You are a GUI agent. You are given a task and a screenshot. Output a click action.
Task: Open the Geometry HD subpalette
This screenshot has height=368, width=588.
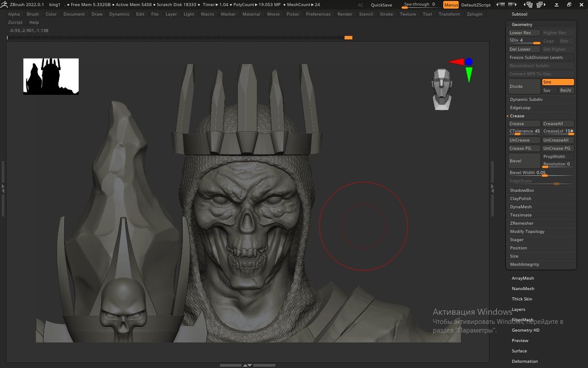[526, 331]
